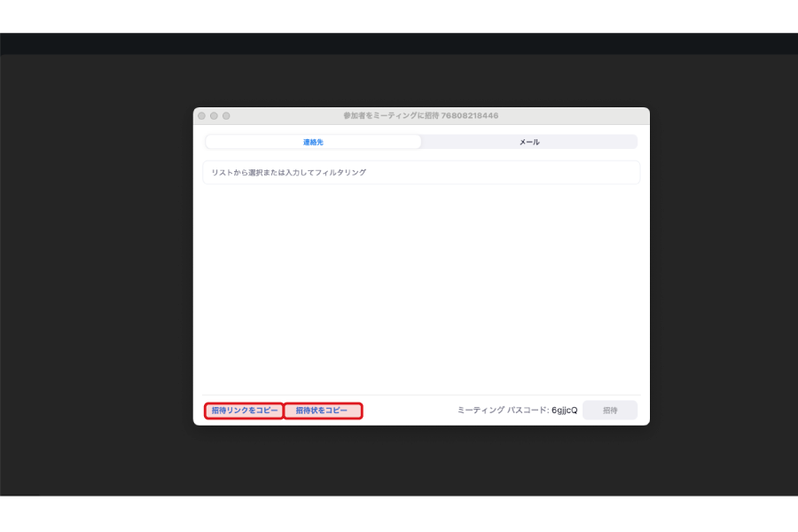Image resolution: width=798 pixels, height=532 pixels.
Task: Click the grayed-out 招待 button
Action: click(x=610, y=411)
